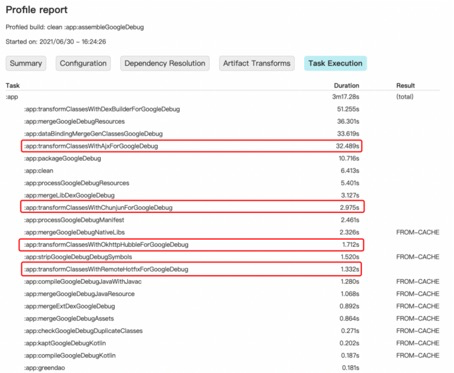Image resolution: width=454 pixels, height=373 pixels.
Task: Switch to the Configuration tab
Action: click(x=83, y=63)
